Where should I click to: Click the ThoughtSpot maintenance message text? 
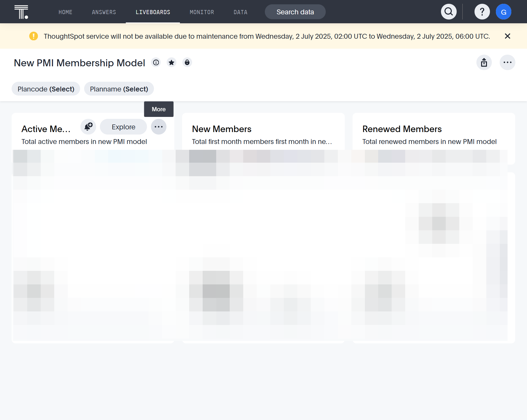pos(267,36)
